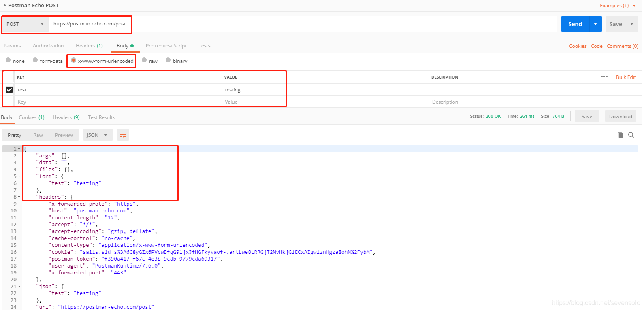The width and height of the screenshot is (644, 310).
Task: Open the Send button dropdown arrow
Action: (595, 24)
